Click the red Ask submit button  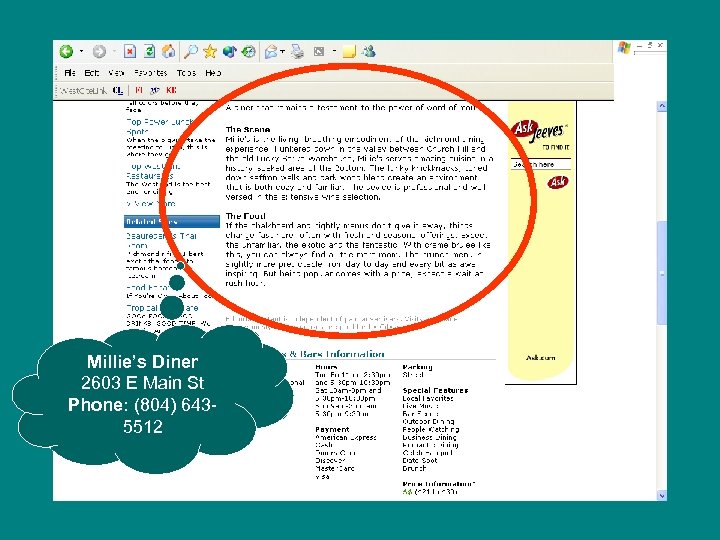click(557, 182)
